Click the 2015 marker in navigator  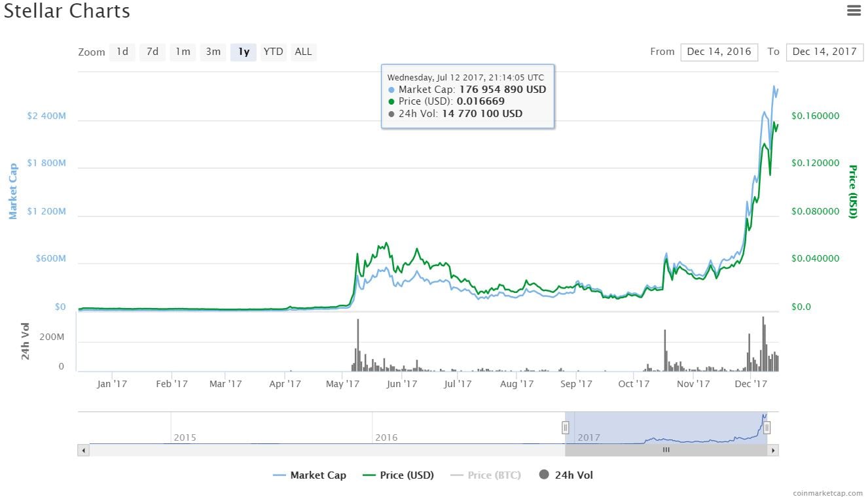(x=185, y=437)
